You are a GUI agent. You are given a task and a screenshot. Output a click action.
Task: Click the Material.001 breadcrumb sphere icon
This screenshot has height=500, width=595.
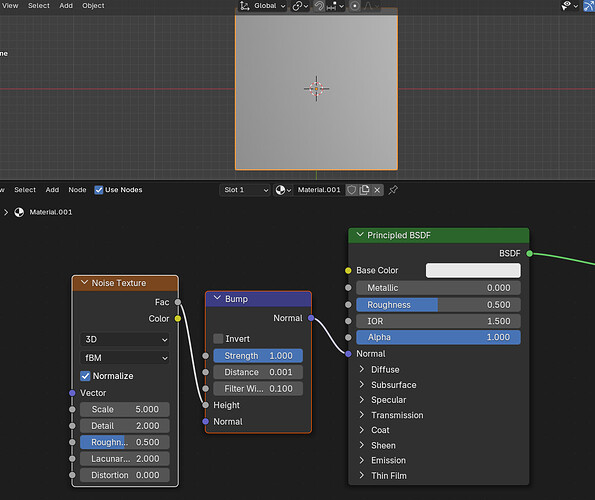(x=19, y=212)
